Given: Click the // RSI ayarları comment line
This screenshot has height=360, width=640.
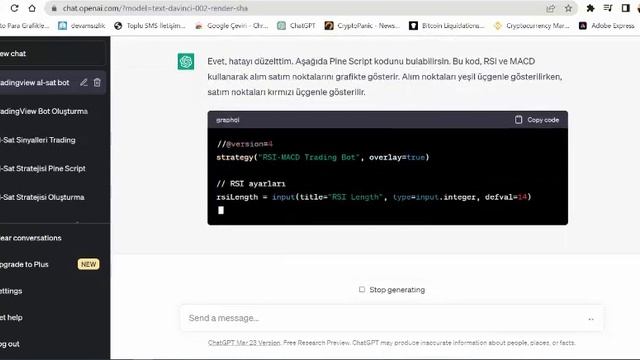Looking at the screenshot, I should point(251,184).
